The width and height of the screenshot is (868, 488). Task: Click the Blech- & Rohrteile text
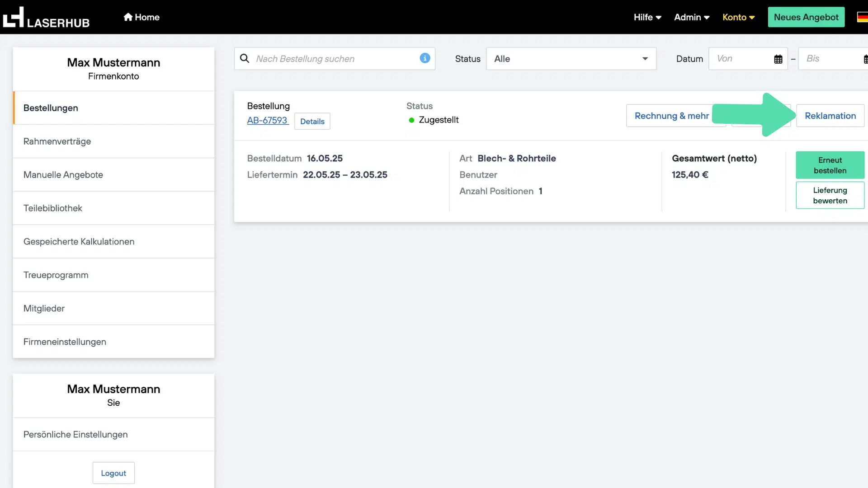[x=517, y=159]
